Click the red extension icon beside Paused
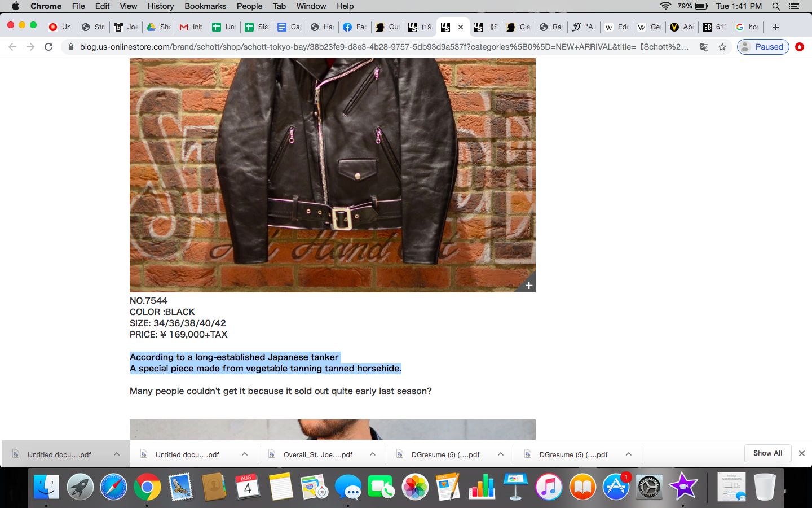812x508 pixels. pyautogui.click(x=800, y=47)
